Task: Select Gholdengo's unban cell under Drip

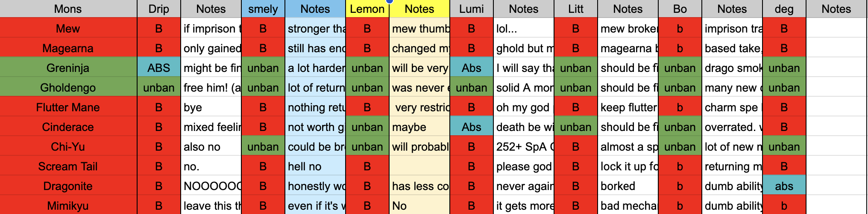Action: pos(159,87)
